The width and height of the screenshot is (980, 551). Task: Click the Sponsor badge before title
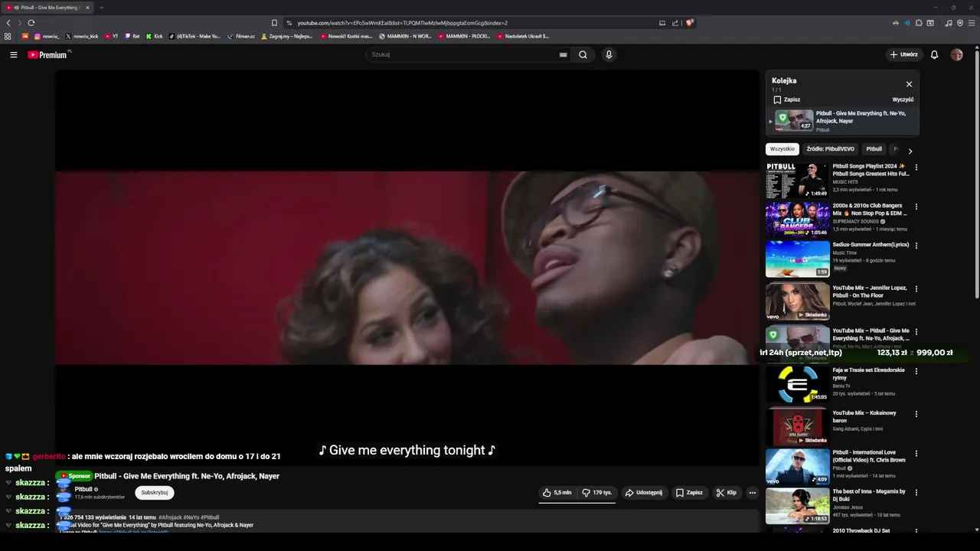[x=76, y=476]
